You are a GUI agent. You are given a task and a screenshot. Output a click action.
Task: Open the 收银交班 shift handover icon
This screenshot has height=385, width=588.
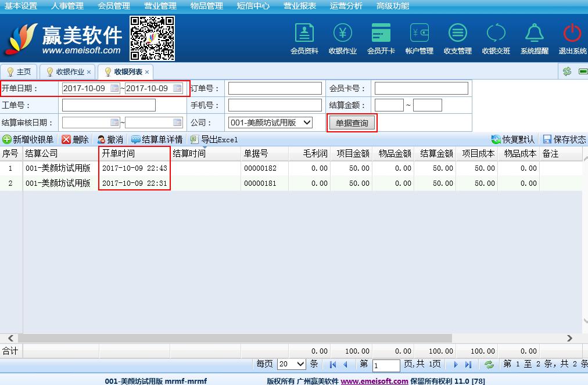(x=496, y=34)
